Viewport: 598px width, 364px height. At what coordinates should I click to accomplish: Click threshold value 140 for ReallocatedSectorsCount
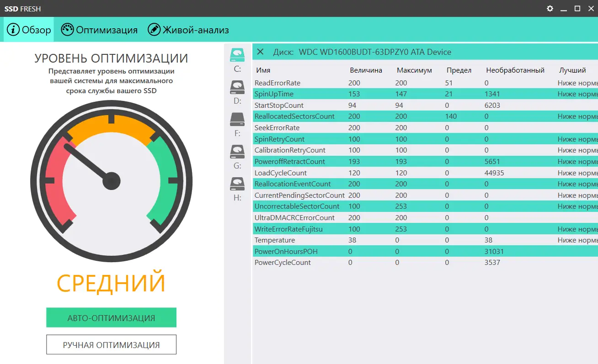pos(451,116)
